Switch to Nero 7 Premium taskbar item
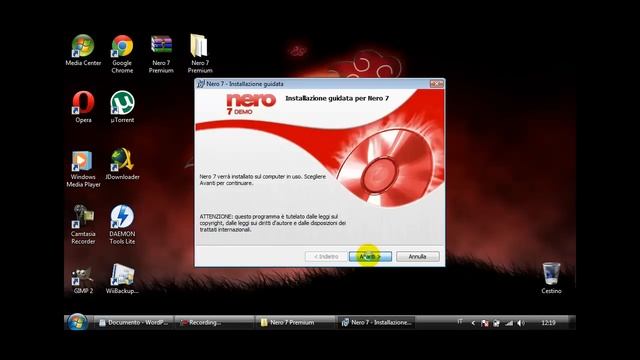This screenshot has height=360, width=640. click(295, 322)
